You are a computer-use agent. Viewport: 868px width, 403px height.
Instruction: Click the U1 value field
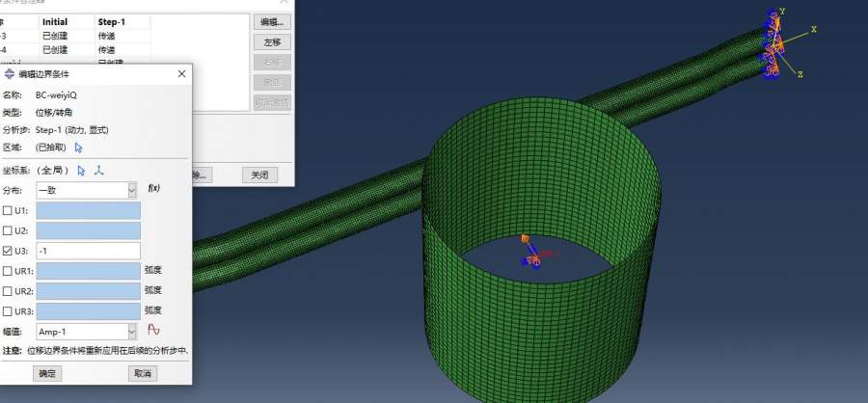pos(89,210)
